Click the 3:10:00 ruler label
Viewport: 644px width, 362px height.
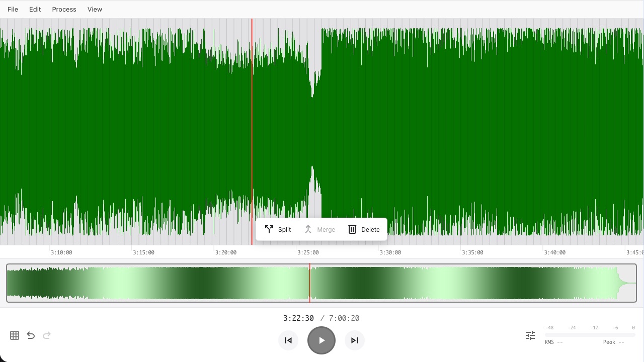[x=61, y=252]
